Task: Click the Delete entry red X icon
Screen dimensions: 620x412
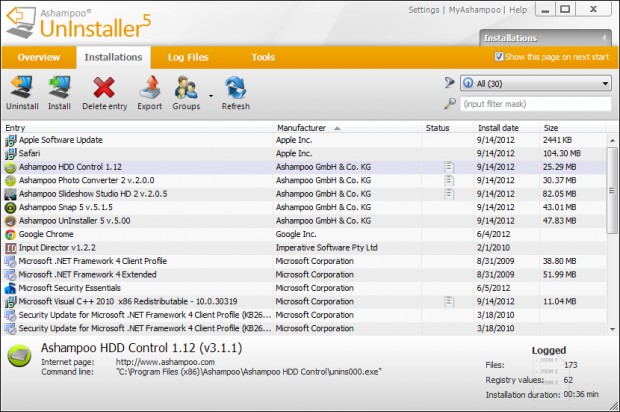Action: tap(104, 87)
